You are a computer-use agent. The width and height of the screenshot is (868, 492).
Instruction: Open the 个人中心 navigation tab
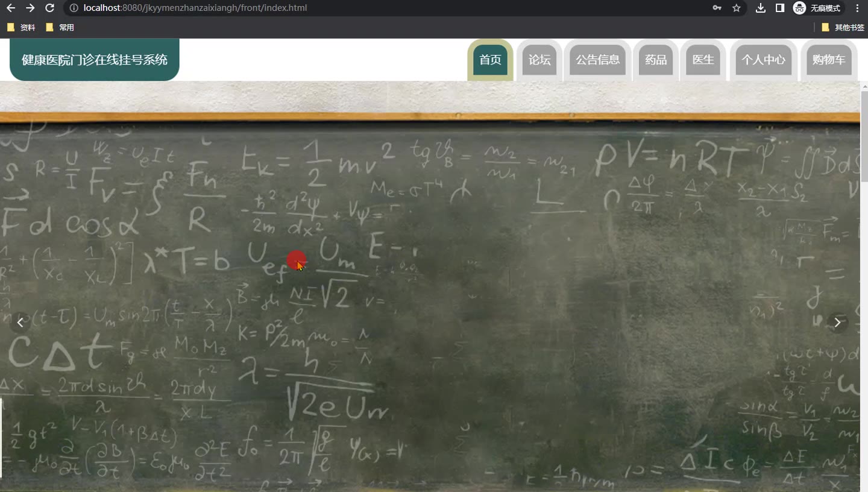point(764,60)
